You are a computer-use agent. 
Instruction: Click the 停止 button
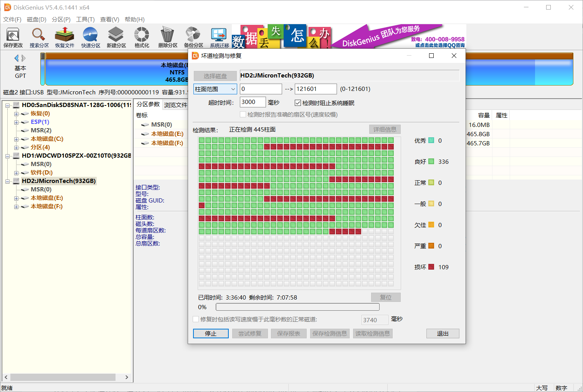coord(211,334)
